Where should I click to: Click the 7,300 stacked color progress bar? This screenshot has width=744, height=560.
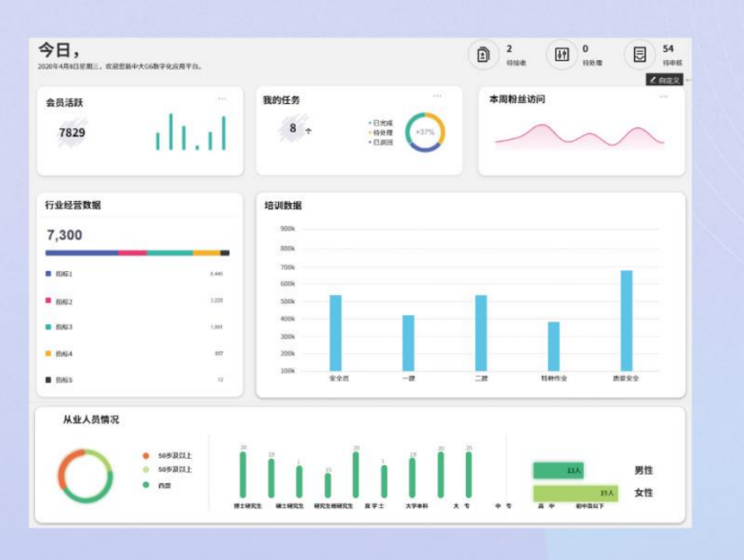click(x=137, y=253)
